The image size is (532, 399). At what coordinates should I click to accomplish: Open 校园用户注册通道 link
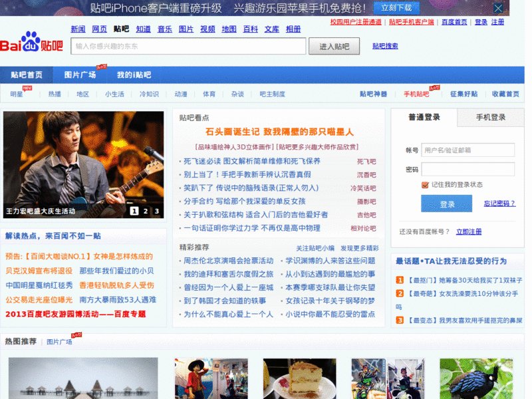356,22
